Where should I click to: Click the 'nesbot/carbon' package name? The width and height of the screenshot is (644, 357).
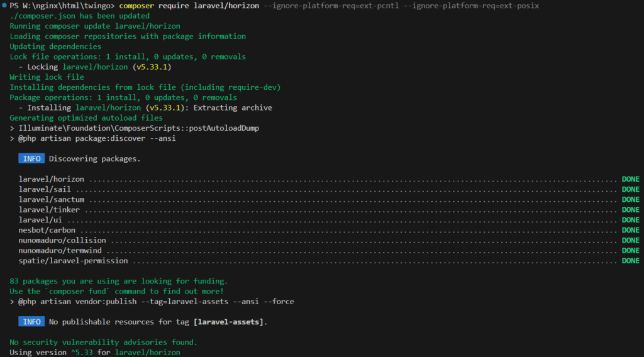pyautogui.click(x=47, y=230)
